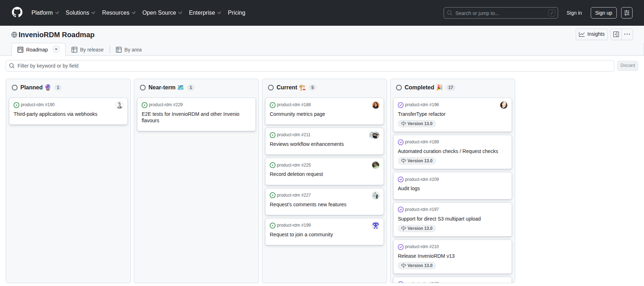Click Version 13.0 label on card #189
Image resolution: width=644 pixels, height=286 pixels.
(x=417, y=161)
